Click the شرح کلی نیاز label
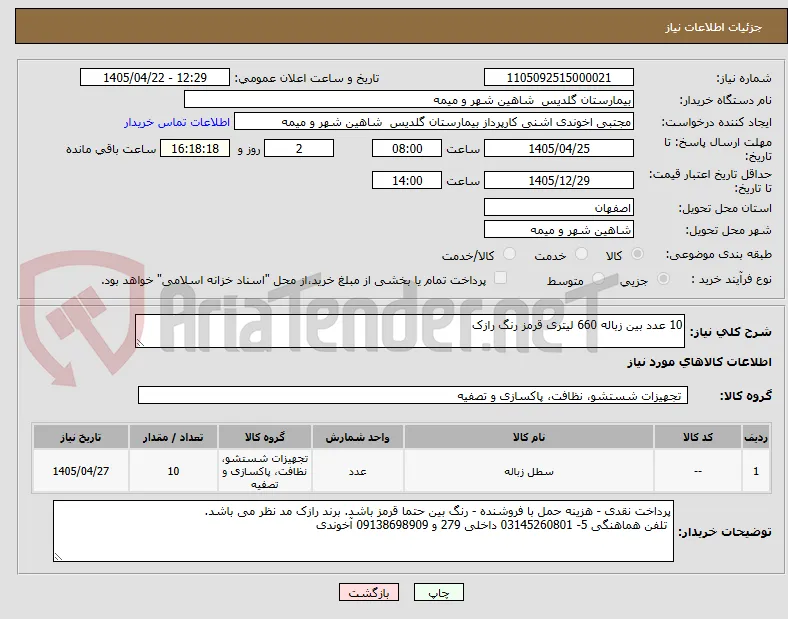The image size is (788, 619). (731, 332)
